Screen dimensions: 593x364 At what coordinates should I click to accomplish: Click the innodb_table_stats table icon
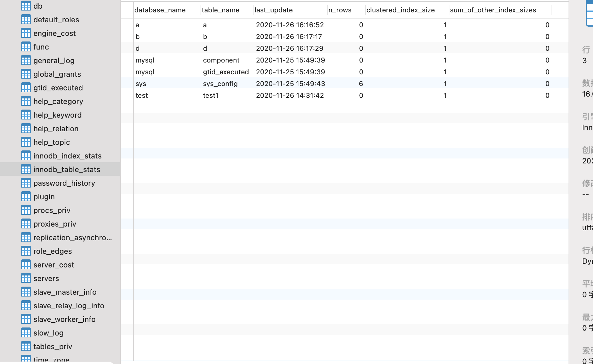26,169
